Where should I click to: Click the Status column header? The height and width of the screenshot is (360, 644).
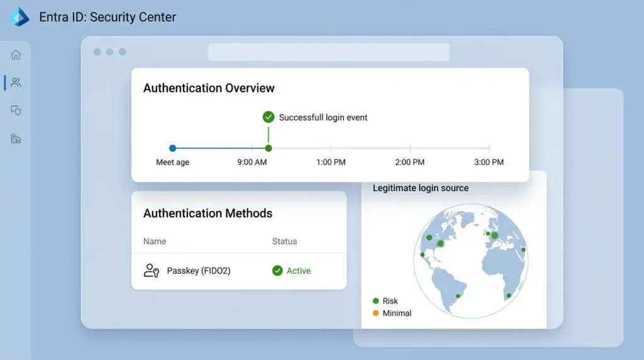point(284,241)
